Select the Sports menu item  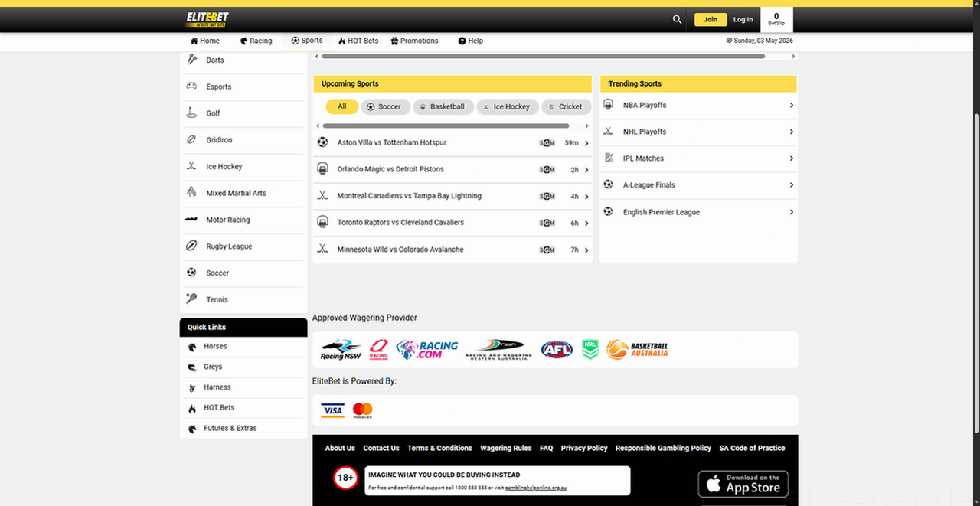(x=307, y=41)
